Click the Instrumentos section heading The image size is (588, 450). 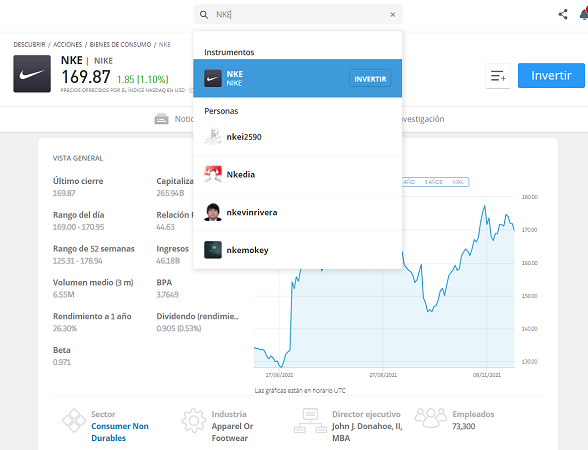229,52
